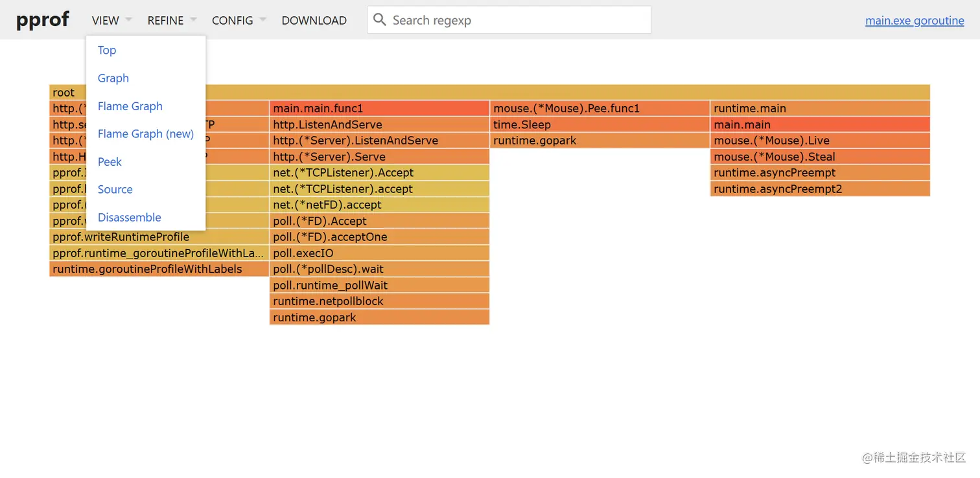Click the DOWNLOAD button

coord(314,20)
